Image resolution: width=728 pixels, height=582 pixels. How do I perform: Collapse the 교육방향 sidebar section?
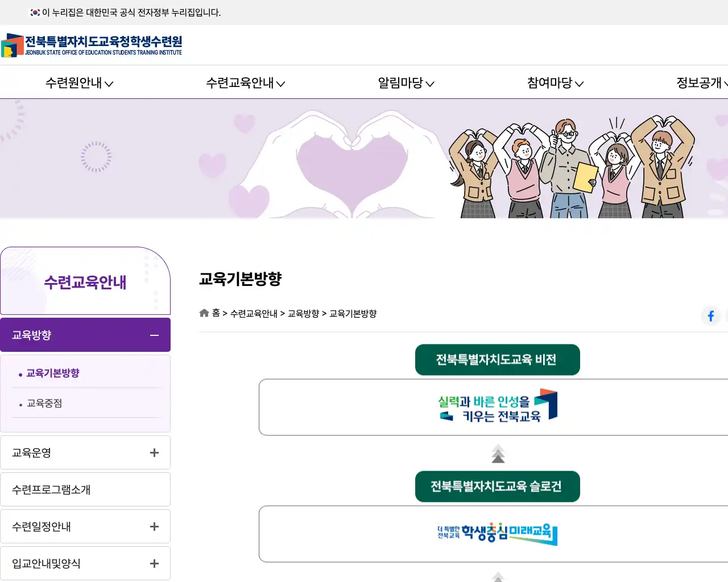(154, 335)
